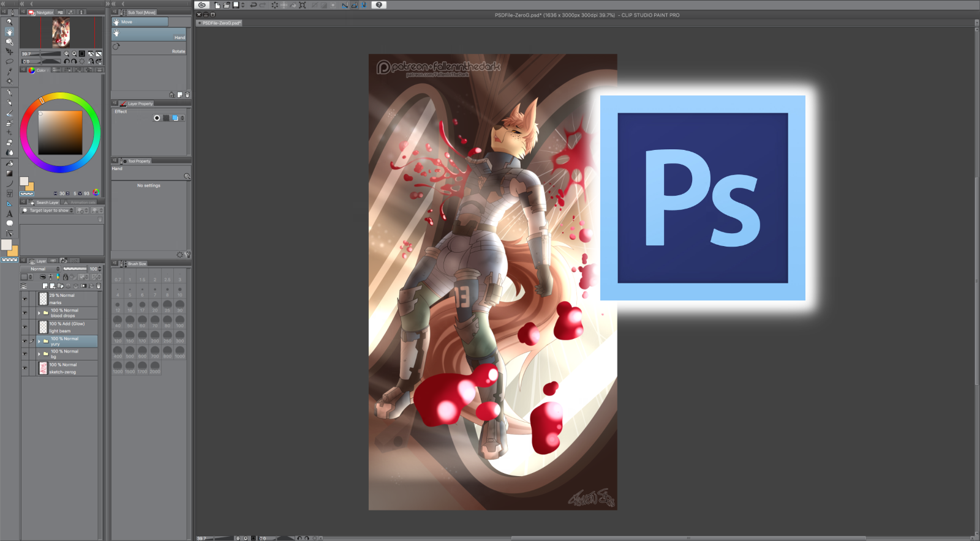Select the Blend droplet tool
980x541 pixels.
[x=9, y=152]
